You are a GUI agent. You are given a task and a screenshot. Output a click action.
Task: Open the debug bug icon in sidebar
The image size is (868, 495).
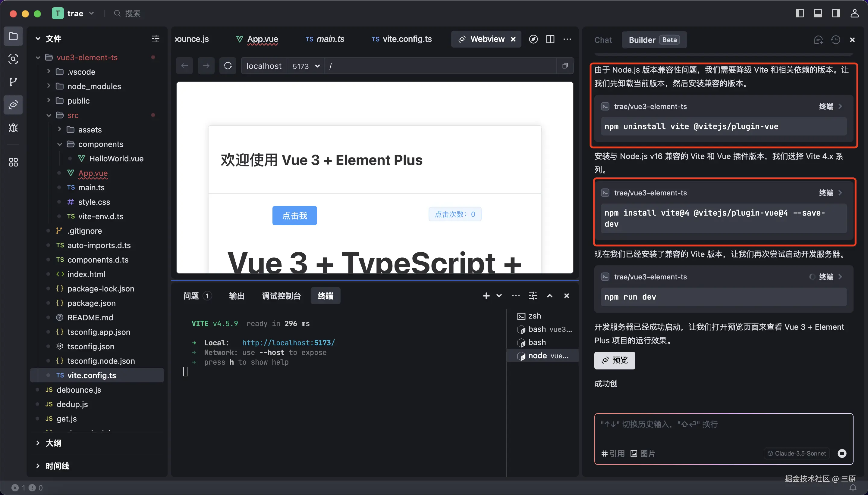[13, 128]
